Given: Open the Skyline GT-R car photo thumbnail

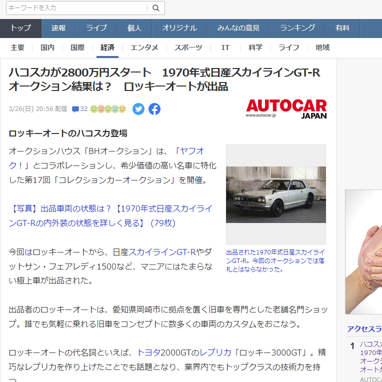Looking at the screenshot, I should click(x=276, y=194).
